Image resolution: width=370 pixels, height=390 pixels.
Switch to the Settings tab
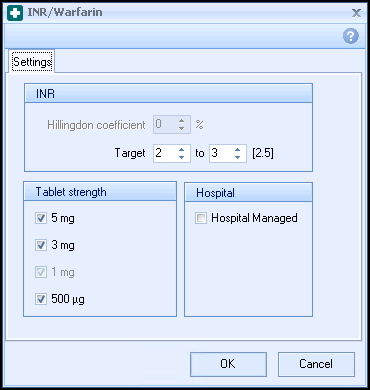pyautogui.click(x=32, y=62)
